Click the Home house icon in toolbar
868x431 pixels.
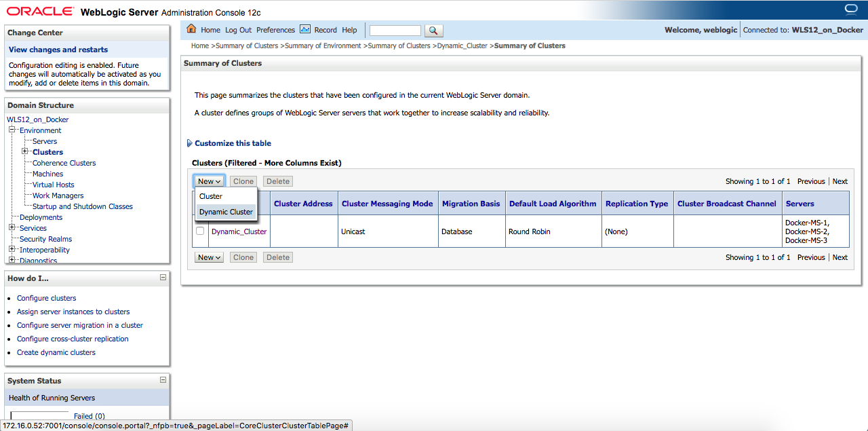[x=191, y=29]
